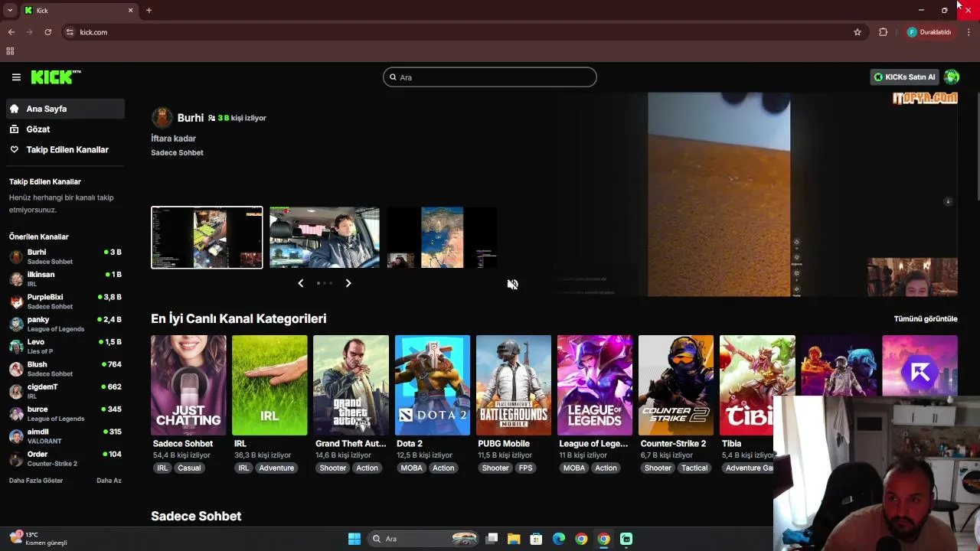Open Grand Theft Auto category card
Image resolution: width=980 pixels, height=551 pixels.
[351, 385]
